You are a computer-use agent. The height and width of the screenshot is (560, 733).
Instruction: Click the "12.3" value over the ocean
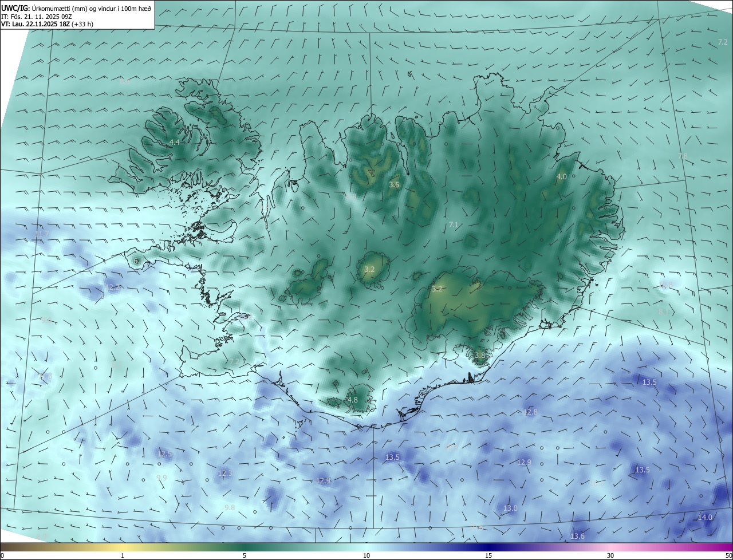coord(225,474)
